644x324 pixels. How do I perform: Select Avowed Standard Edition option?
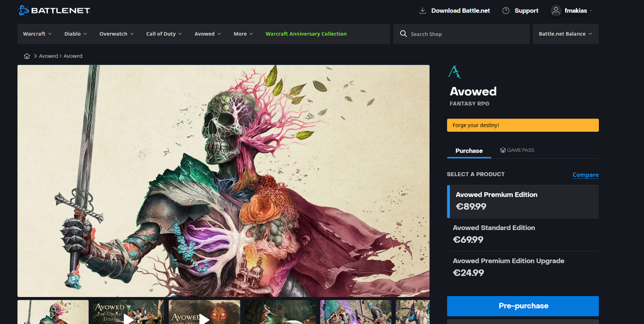tap(523, 235)
